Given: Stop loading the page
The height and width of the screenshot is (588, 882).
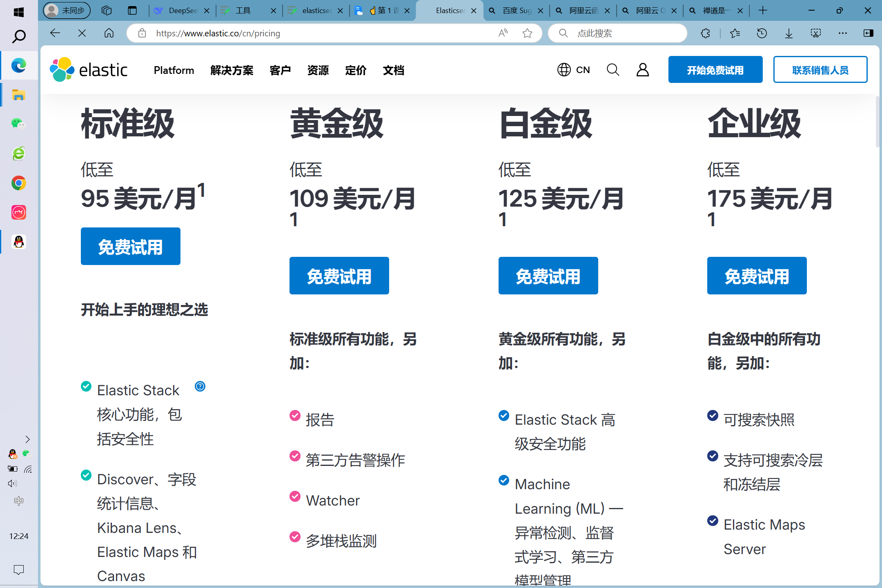Looking at the screenshot, I should [82, 33].
